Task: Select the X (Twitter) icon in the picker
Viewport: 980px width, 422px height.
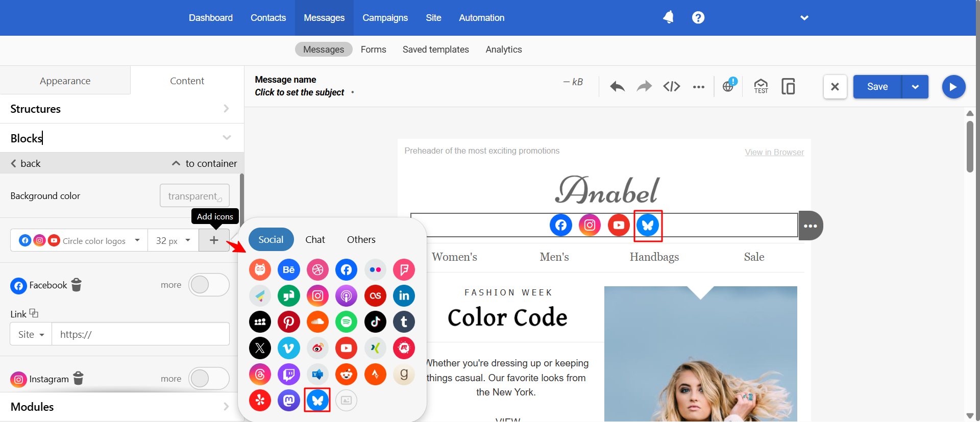Action: (x=260, y=348)
